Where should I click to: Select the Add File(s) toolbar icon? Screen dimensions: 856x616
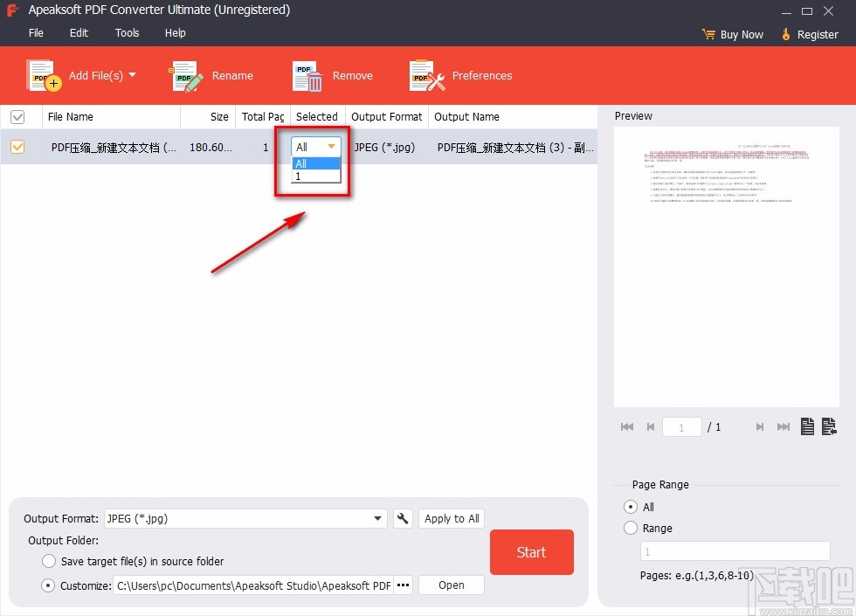(x=42, y=75)
